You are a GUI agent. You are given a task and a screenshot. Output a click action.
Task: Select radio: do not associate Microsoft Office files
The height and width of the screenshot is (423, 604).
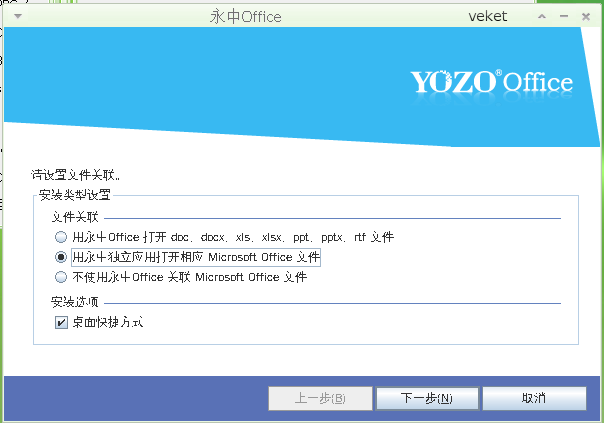(x=61, y=277)
